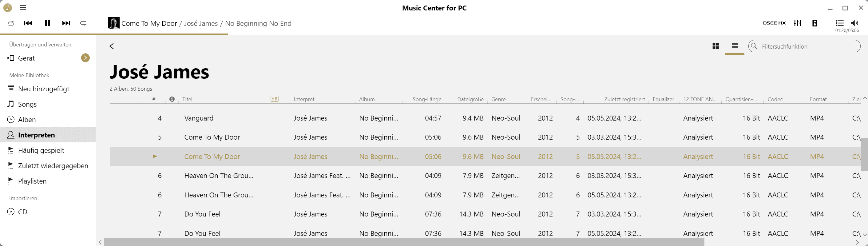The image size is (868, 246).
Task: Switch to album grid view
Action: (716, 46)
